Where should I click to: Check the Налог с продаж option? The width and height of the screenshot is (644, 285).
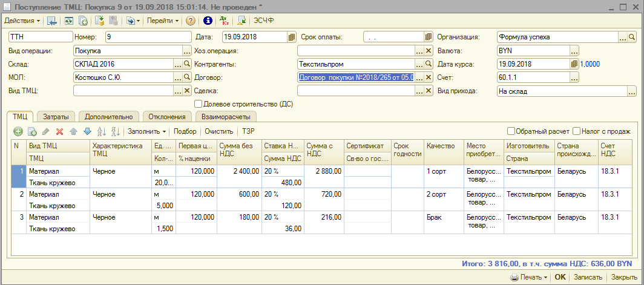point(577,131)
